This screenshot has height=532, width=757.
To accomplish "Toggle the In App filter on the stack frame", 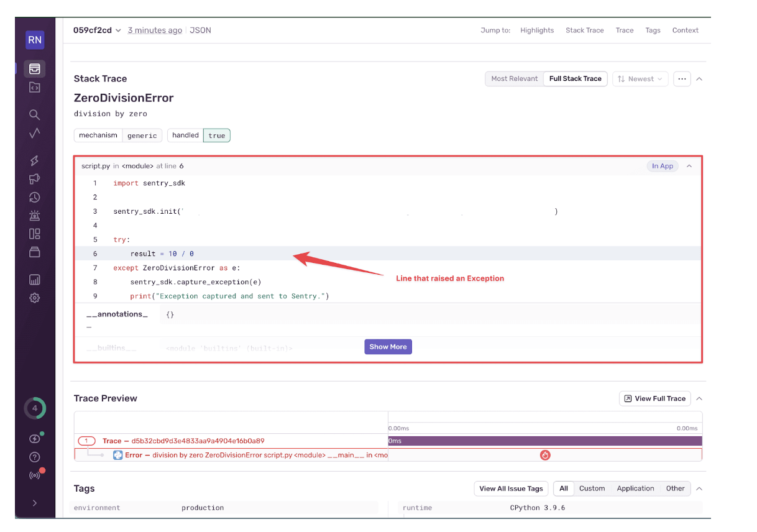I will pyautogui.click(x=662, y=166).
